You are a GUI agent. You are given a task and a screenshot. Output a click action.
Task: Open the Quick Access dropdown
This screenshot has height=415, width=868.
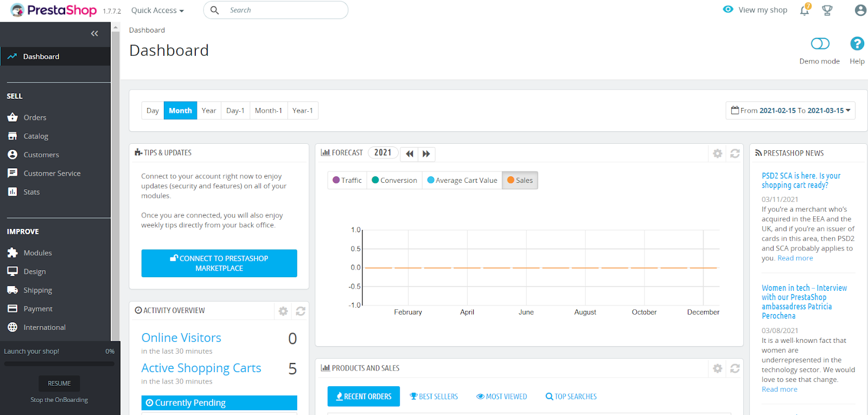click(x=157, y=10)
